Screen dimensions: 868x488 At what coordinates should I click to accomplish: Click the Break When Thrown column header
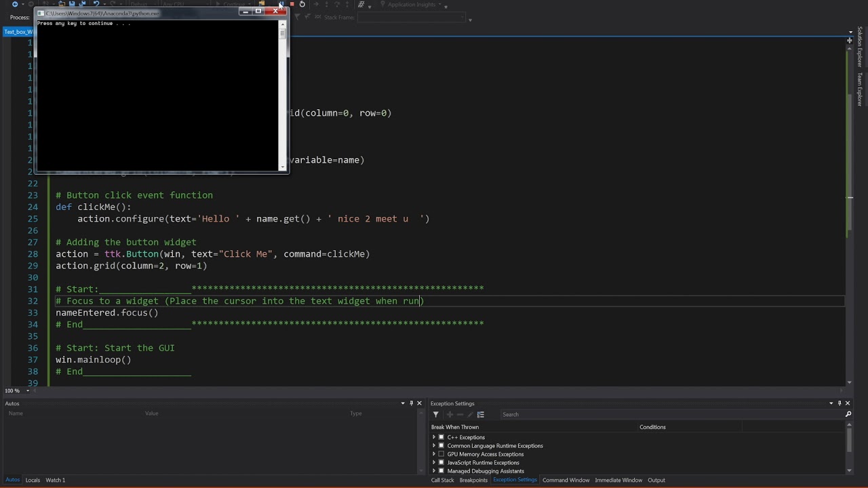(455, 427)
